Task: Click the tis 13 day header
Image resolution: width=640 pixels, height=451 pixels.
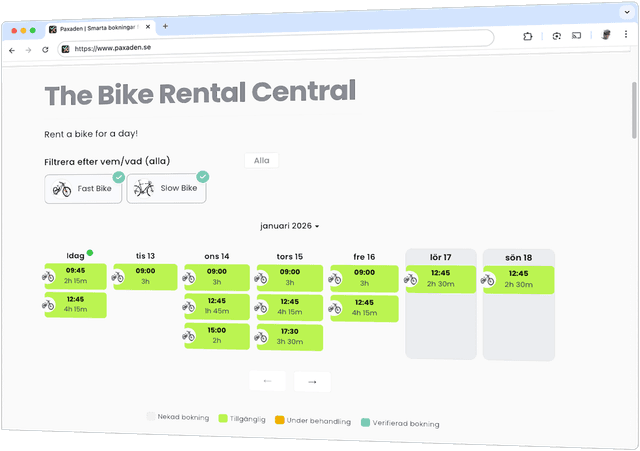Action: (145, 256)
